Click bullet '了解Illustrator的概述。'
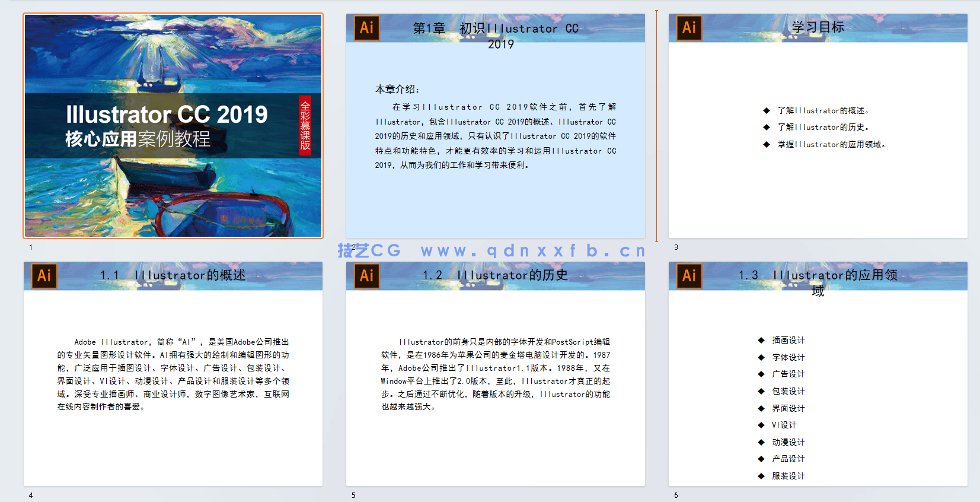This screenshot has width=980, height=502. (823, 110)
